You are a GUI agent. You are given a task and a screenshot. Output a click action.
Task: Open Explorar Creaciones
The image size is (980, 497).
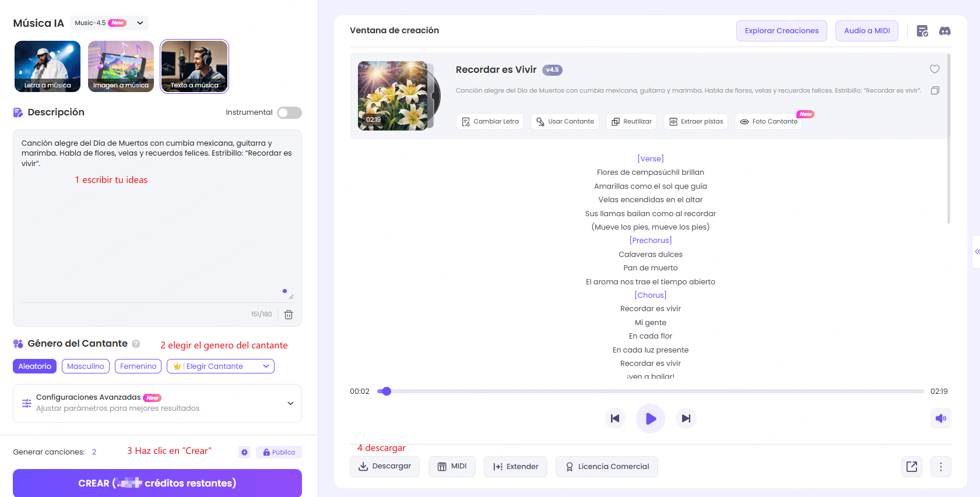[781, 31]
